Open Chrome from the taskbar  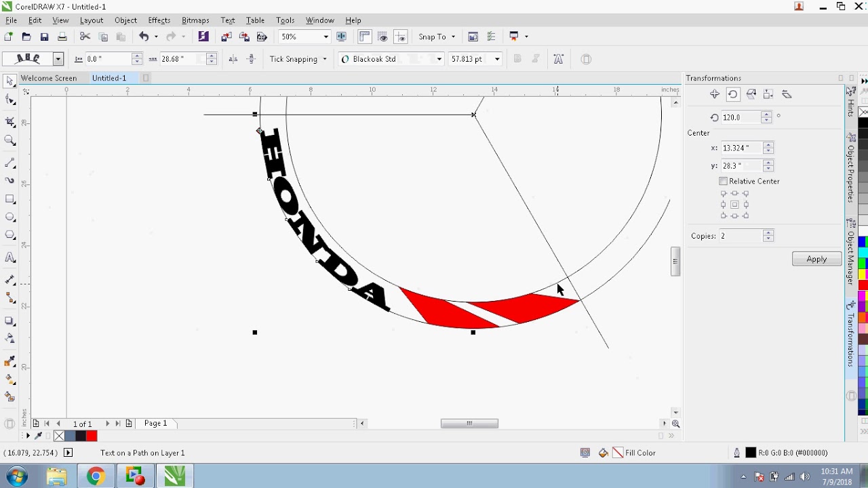96,476
